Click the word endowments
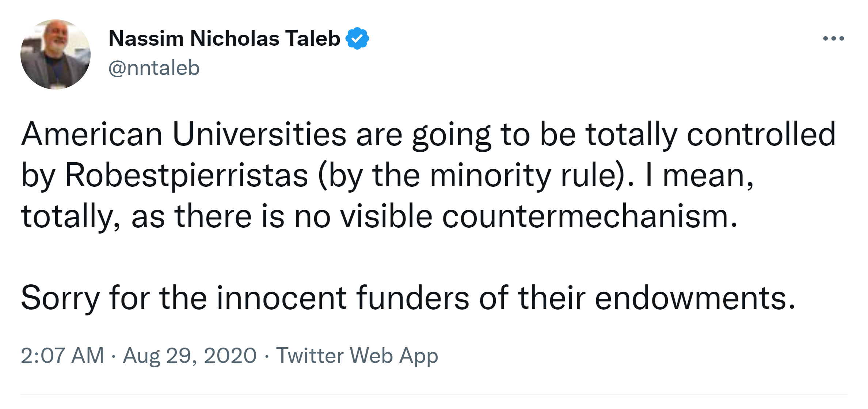 coord(694,298)
